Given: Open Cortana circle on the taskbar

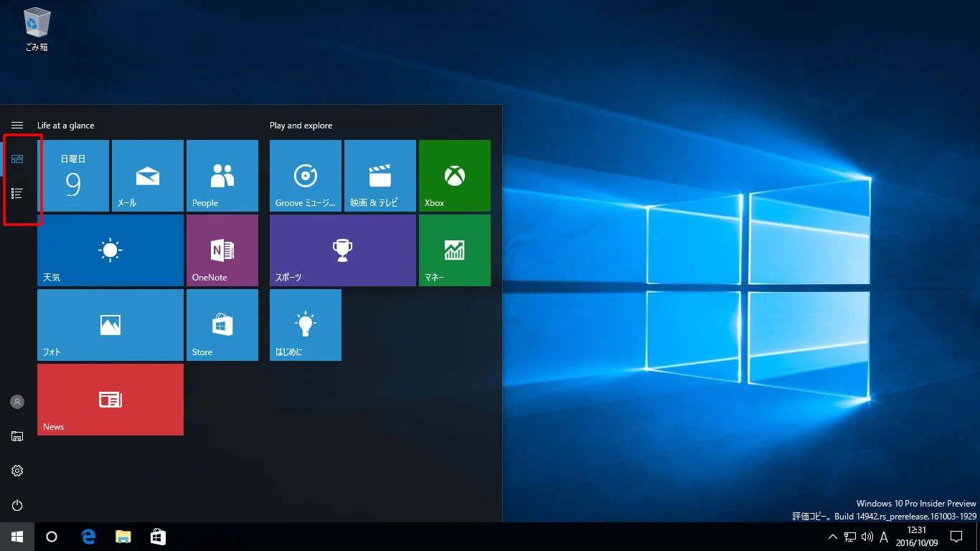Looking at the screenshot, I should tap(52, 537).
